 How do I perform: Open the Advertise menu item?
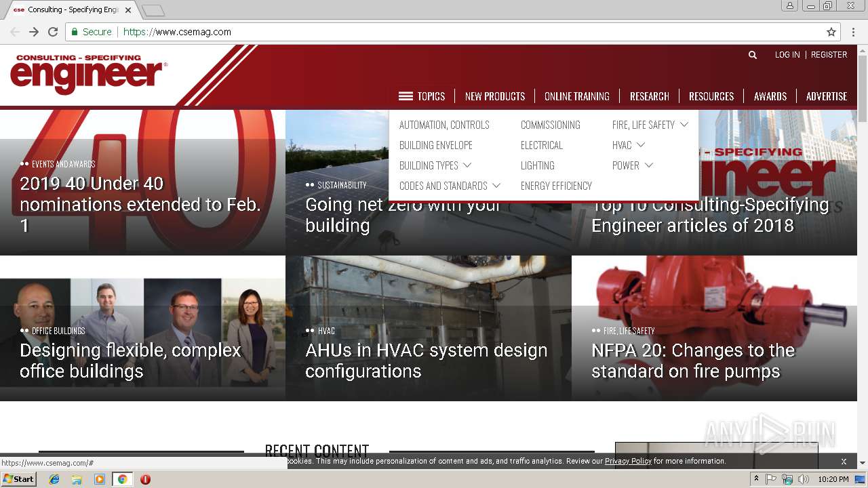point(827,96)
